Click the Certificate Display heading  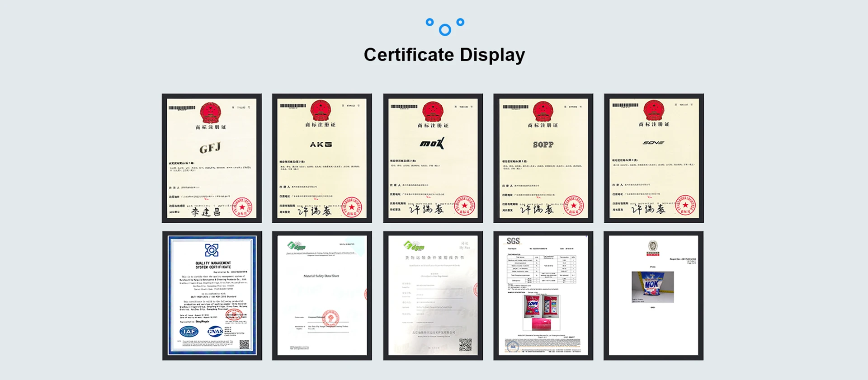(444, 55)
